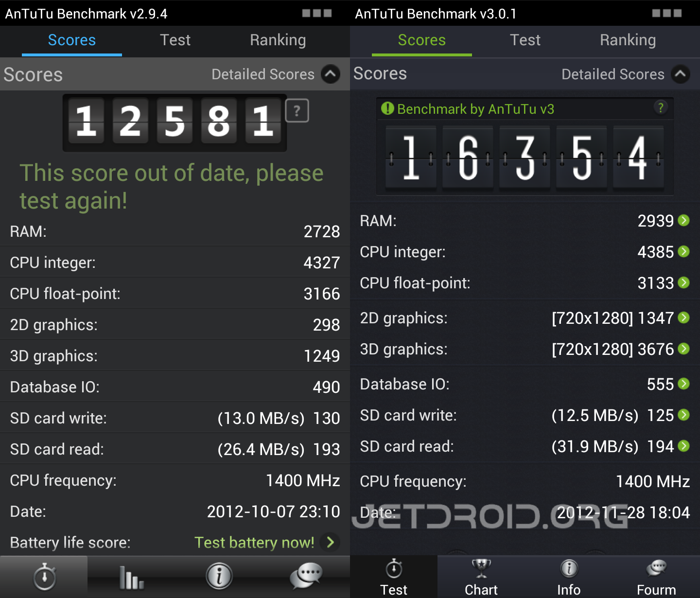
Task: Click help question mark in Benchmark by AnTuTu banner
Action: 661,107
